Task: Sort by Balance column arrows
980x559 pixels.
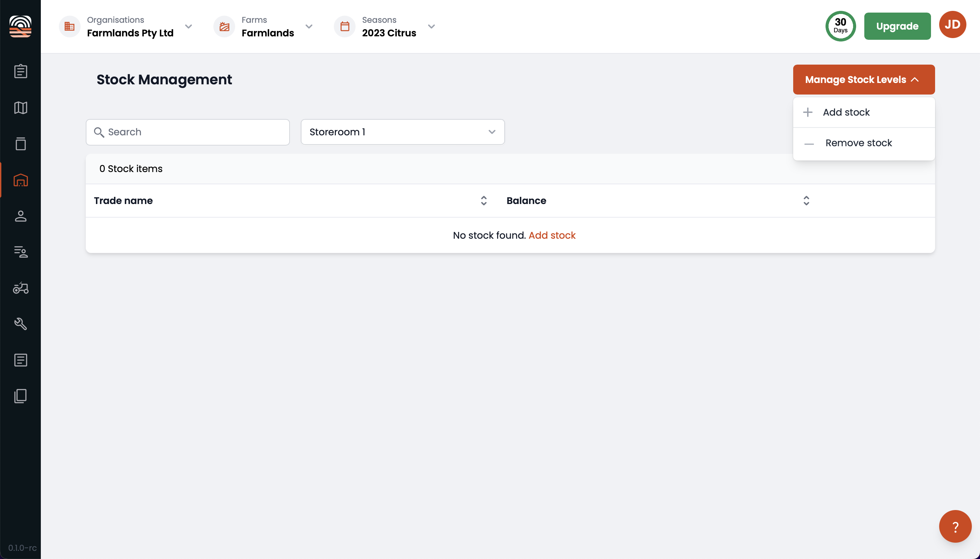Action: (x=806, y=201)
